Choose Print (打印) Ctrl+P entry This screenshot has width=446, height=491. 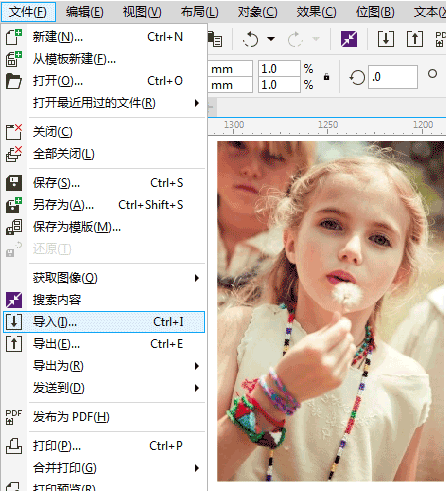(104, 446)
